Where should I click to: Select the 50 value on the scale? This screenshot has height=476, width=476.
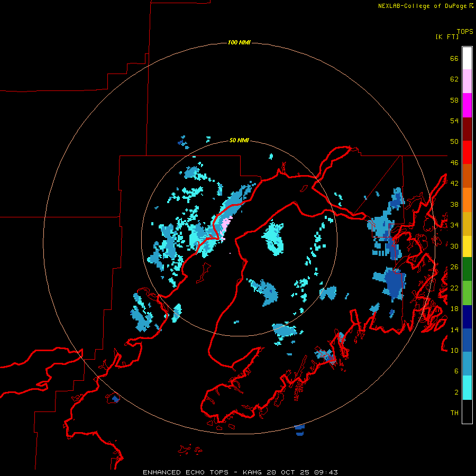(454, 142)
